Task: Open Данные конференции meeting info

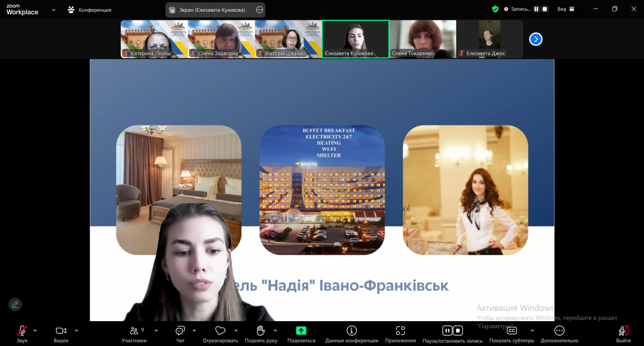Action: (x=352, y=334)
